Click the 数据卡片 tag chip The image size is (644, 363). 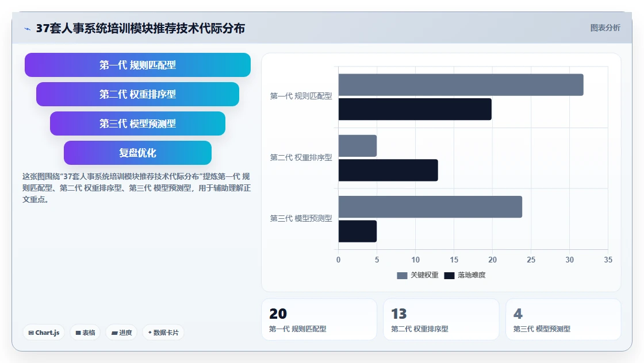coord(163,333)
